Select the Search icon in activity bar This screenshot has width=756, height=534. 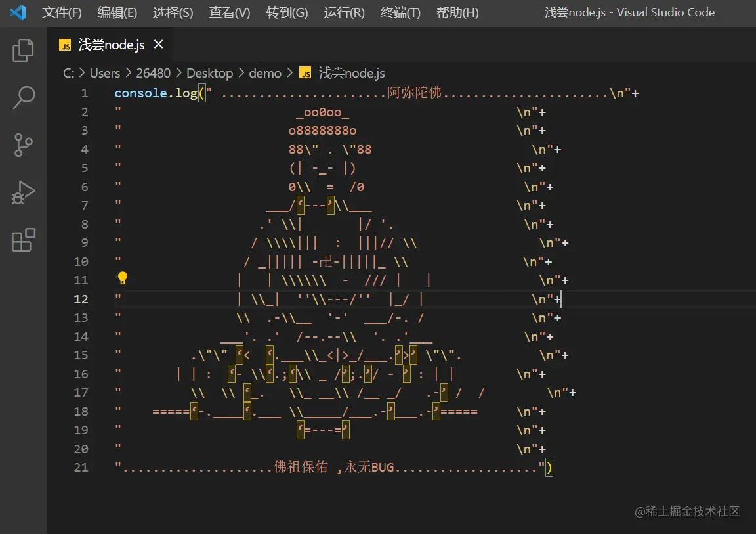[x=24, y=97]
